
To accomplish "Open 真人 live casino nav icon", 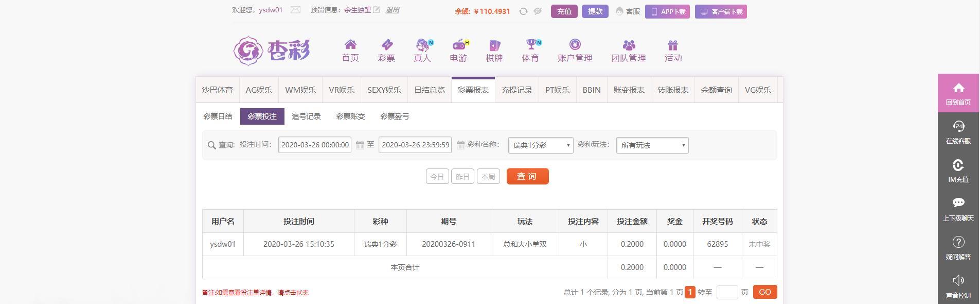I will 422,50.
